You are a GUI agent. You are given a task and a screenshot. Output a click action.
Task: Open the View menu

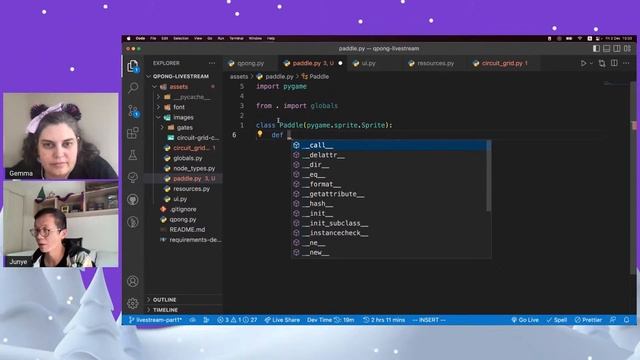pos(198,38)
